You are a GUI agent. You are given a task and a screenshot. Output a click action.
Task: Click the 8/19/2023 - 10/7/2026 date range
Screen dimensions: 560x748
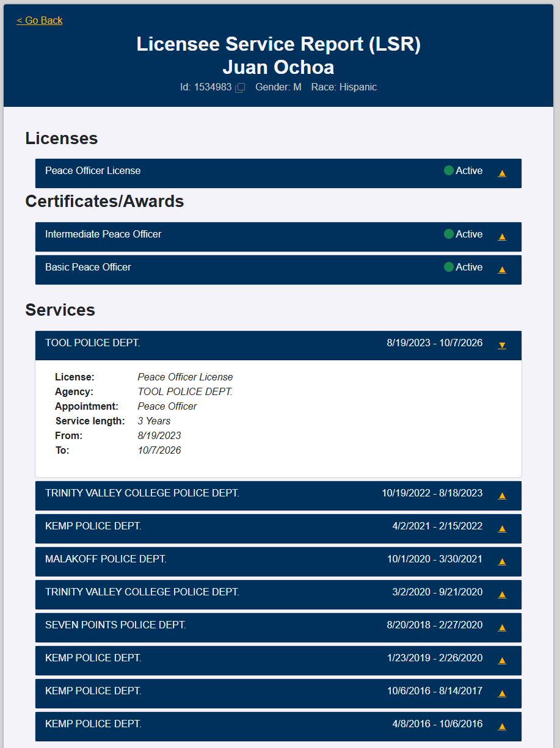click(x=435, y=343)
